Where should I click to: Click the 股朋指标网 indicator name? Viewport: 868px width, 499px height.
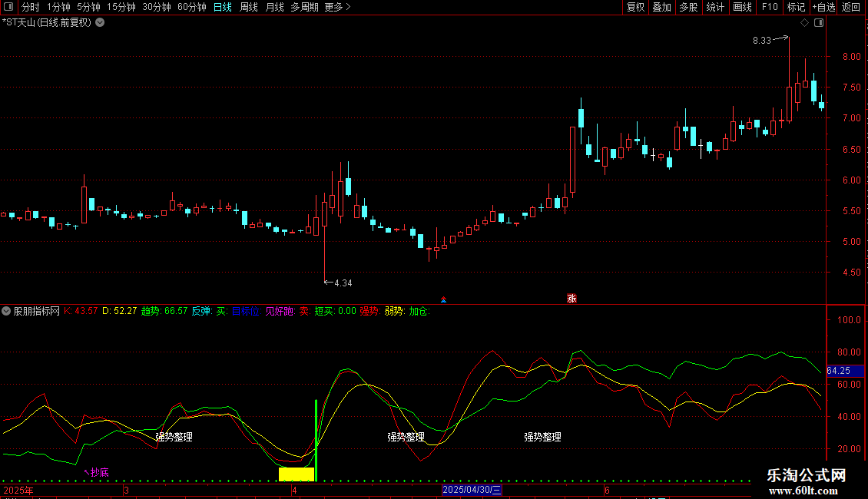pyautogui.click(x=37, y=311)
